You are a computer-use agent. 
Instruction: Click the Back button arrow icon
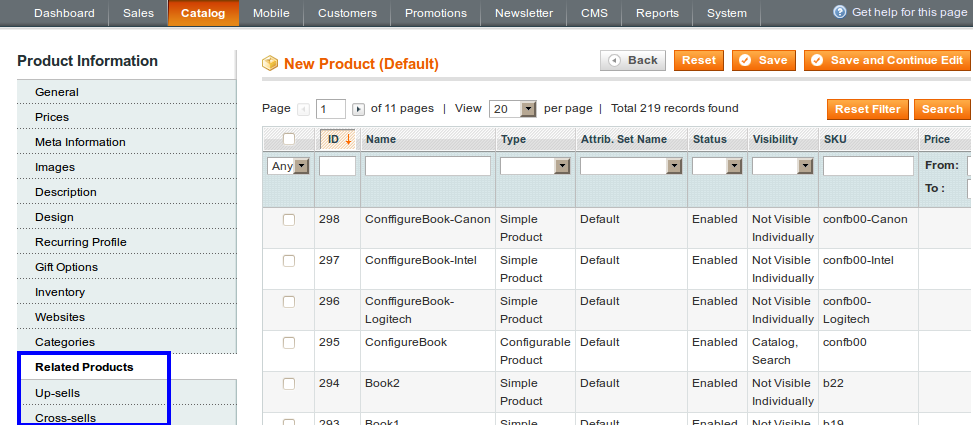tap(614, 60)
